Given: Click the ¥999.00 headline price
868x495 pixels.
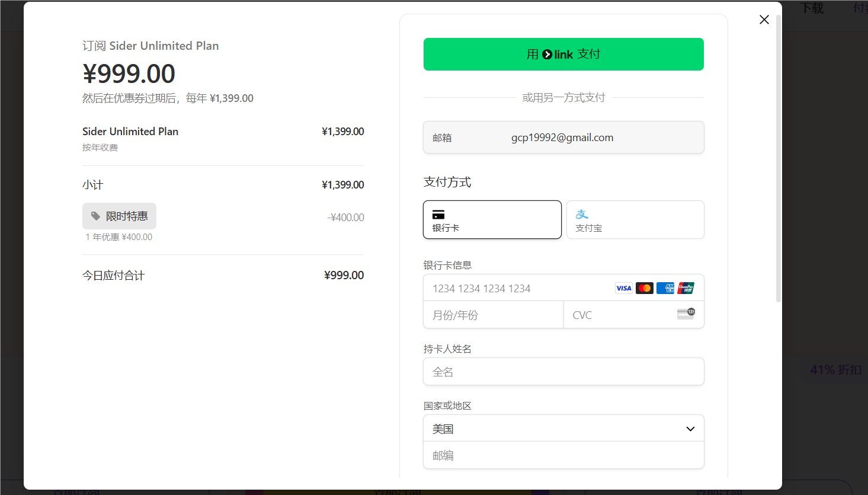Looking at the screenshot, I should click(129, 74).
